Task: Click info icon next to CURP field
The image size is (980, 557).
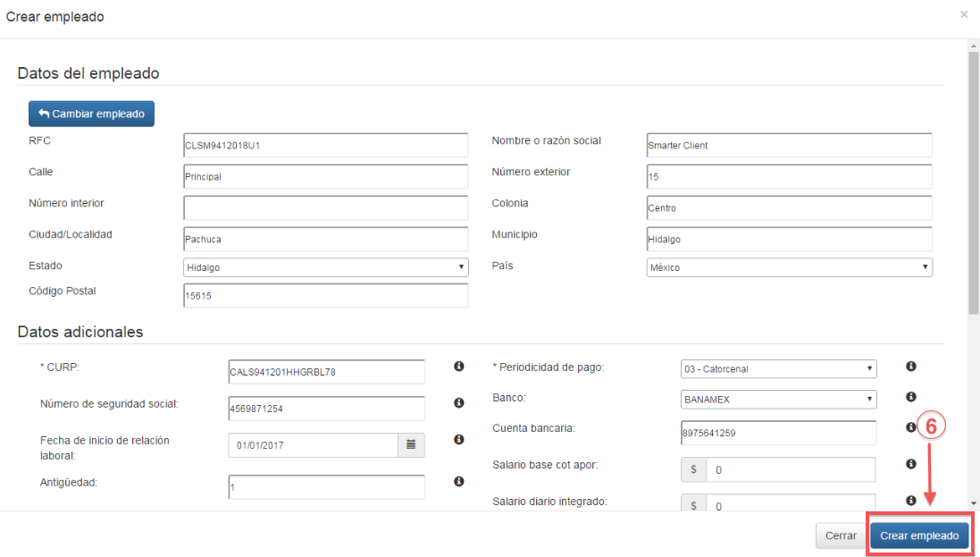Action: (459, 367)
